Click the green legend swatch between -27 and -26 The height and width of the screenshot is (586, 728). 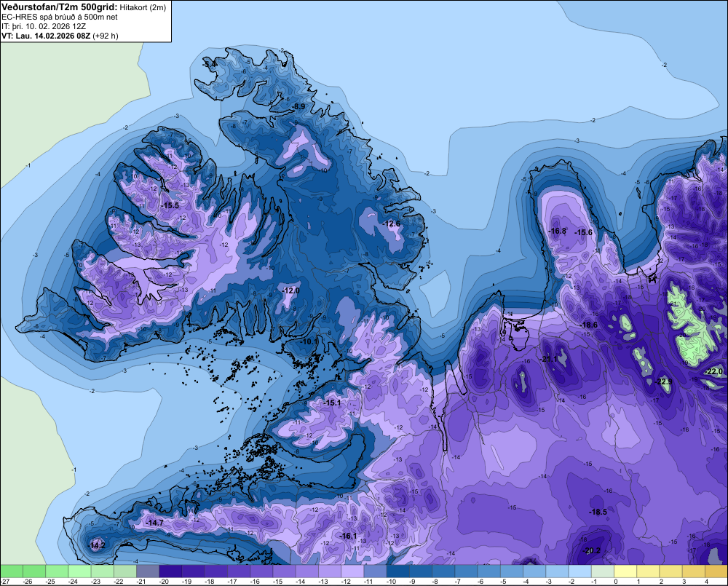click(x=12, y=571)
